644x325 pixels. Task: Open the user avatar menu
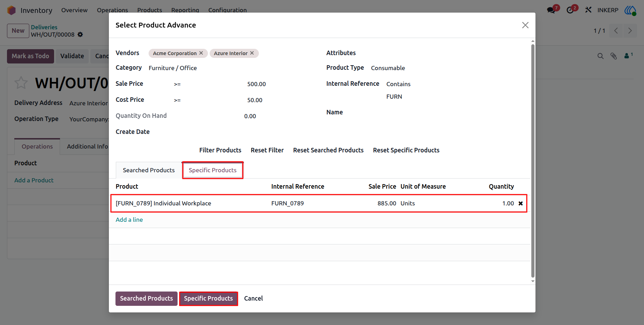click(x=630, y=10)
